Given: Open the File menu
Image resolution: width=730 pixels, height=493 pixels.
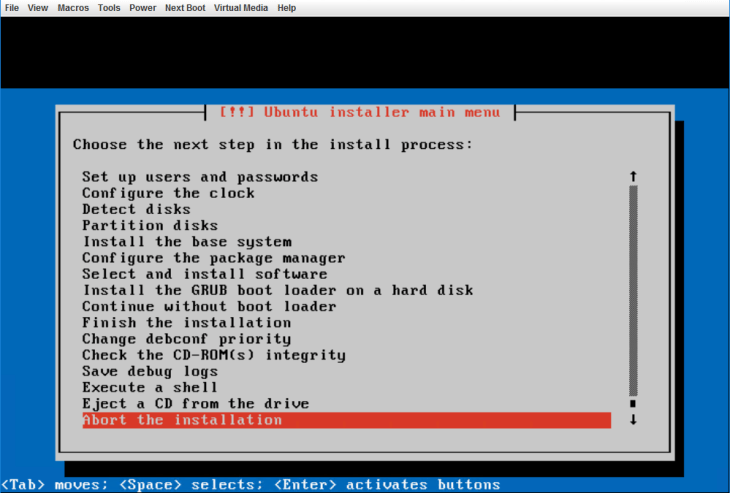Looking at the screenshot, I should [x=12, y=7].
